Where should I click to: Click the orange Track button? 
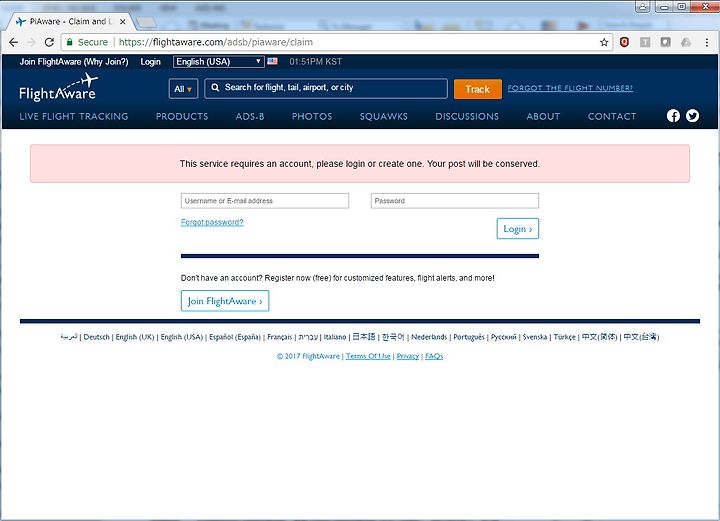478,89
